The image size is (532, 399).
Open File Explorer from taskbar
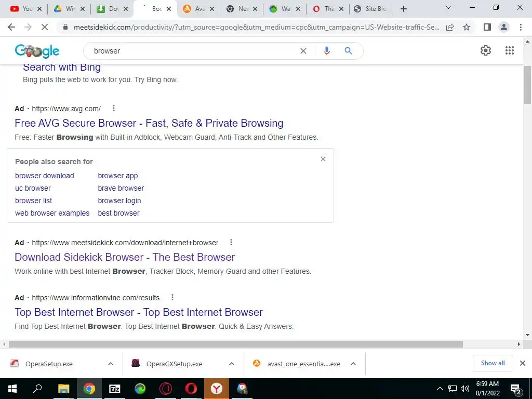pyautogui.click(x=63, y=389)
